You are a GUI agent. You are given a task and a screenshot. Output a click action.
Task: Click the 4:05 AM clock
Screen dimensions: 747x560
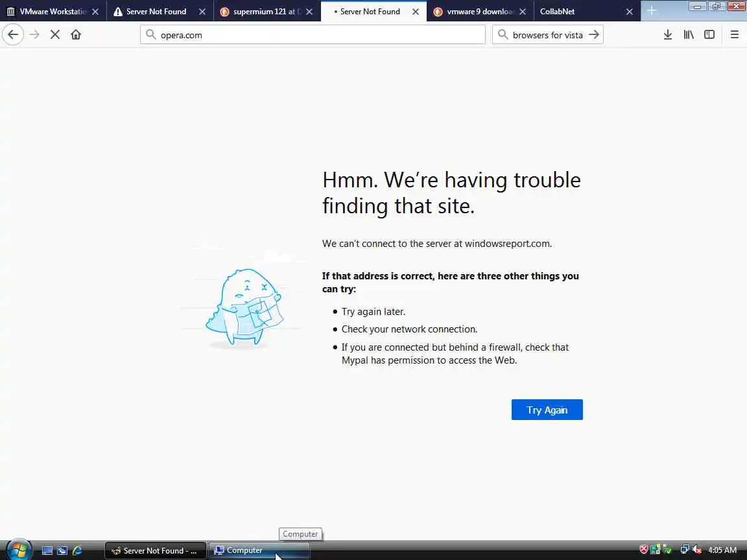(x=722, y=550)
